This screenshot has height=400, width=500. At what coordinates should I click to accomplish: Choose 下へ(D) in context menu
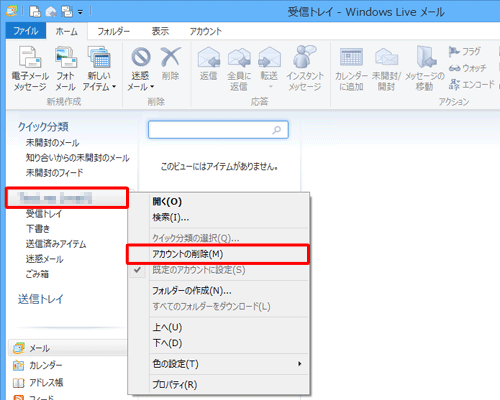click(x=218, y=343)
